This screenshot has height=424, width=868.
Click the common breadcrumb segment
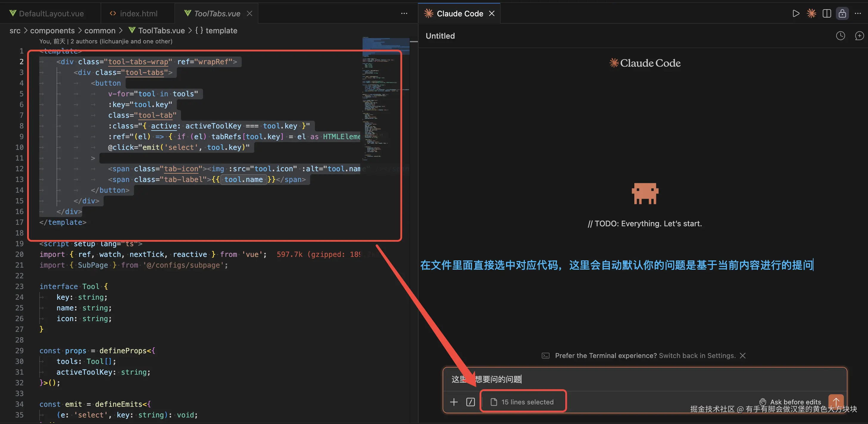(x=100, y=31)
